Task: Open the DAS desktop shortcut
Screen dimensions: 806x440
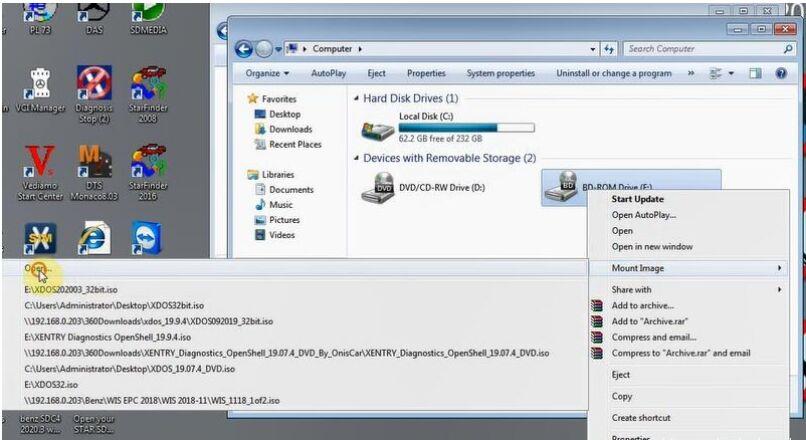Action: (94, 20)
